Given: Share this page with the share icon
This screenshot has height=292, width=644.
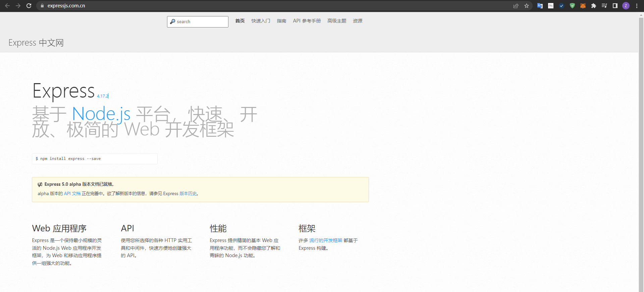Looking at the screenshot, I should (x=516, y=6).
